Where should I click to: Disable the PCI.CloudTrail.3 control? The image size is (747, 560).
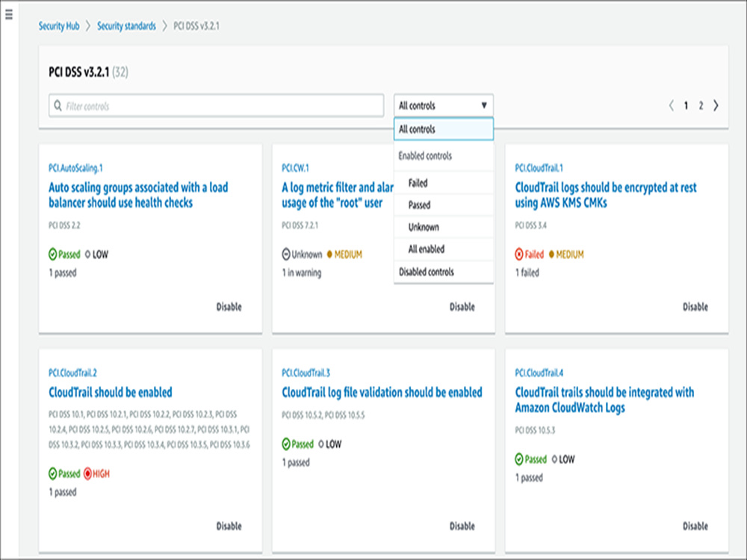tap(462, 526)
